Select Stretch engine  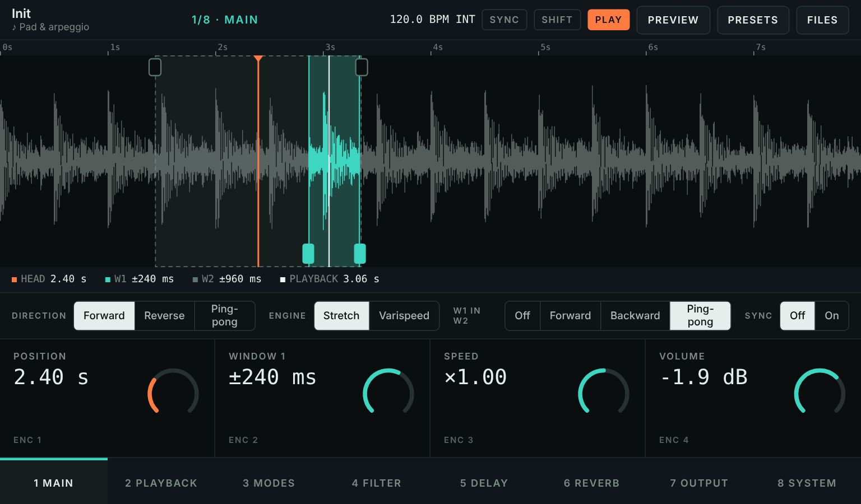tap(341, 316)
